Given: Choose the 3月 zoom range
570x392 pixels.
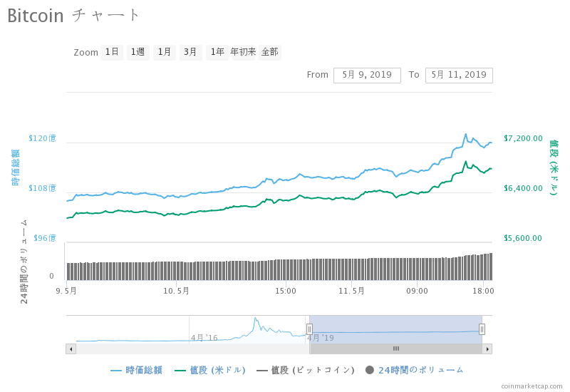Looking at the screenshot, I should (190, 52).
